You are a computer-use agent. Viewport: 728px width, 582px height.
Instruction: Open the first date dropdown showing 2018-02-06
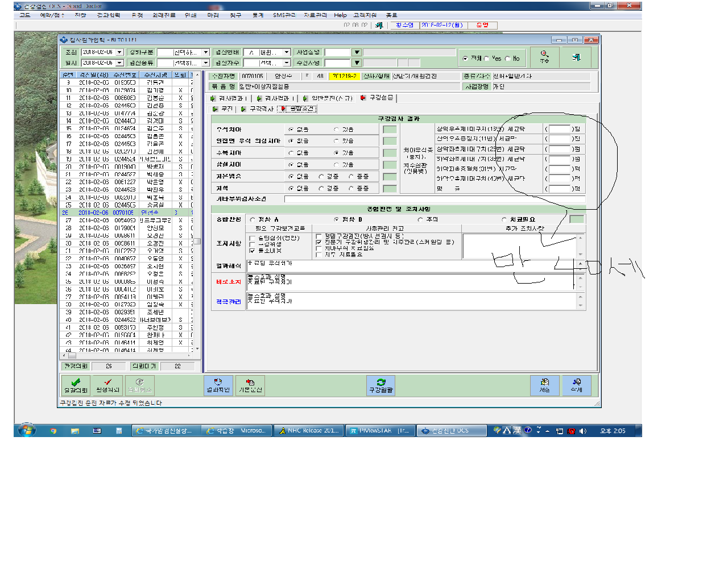click(x=119, y=52)
